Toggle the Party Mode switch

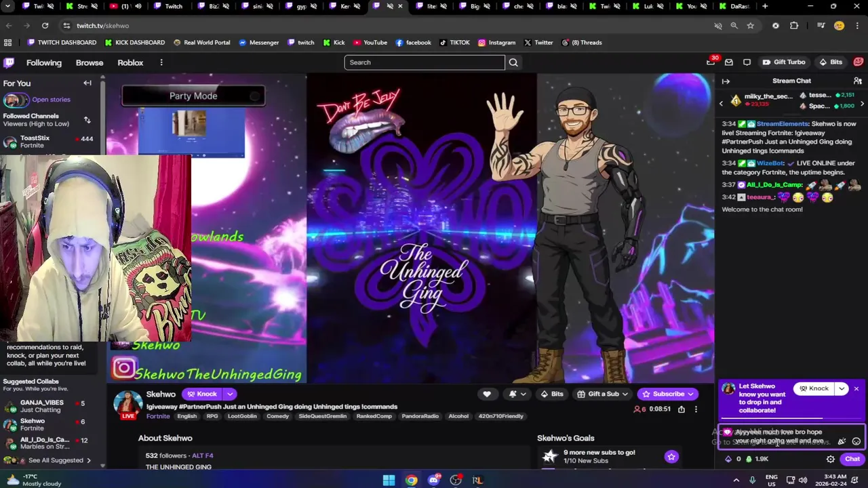255,96
